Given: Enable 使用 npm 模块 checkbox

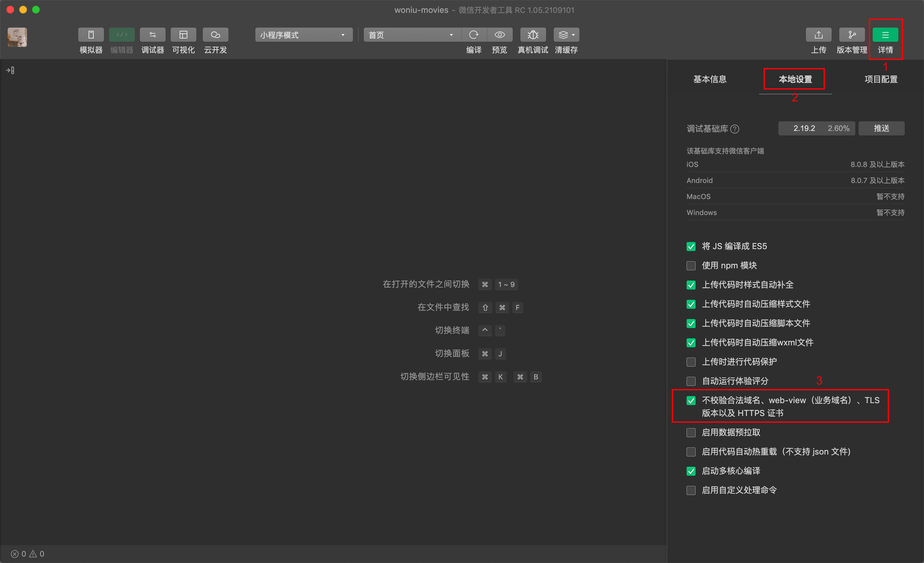Looking at the screenshot, I should point(691,266).
